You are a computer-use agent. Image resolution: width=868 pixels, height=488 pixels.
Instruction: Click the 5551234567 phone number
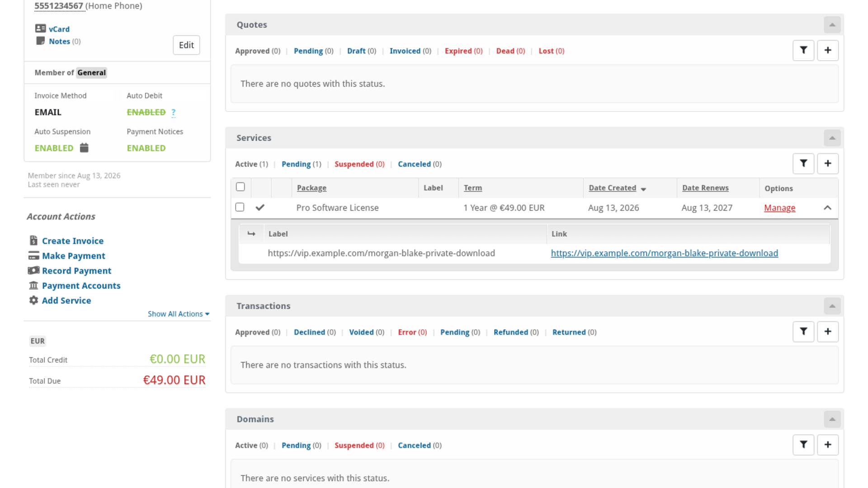(x=59, y=6)
